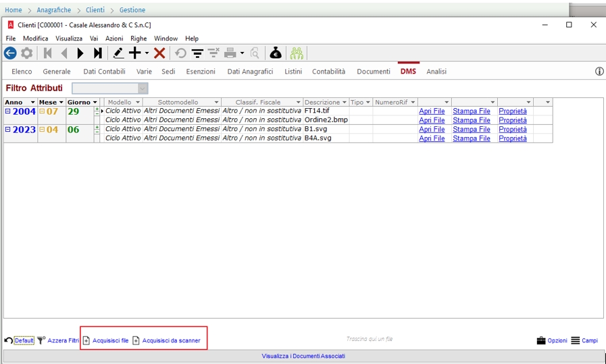Click the Anagrafiche breadcrumb link
This screenshot has height=364, width=606.
54,10
